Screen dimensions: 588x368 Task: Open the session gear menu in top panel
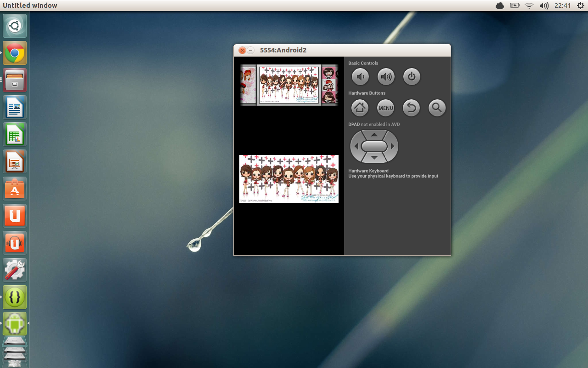[x=580, y=6]
